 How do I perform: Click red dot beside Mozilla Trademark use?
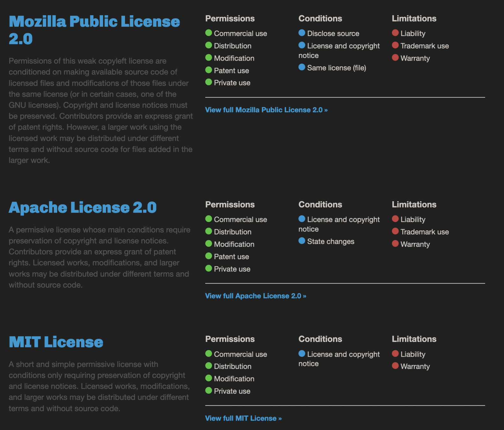pyautogui.click(x=395, y=45)
